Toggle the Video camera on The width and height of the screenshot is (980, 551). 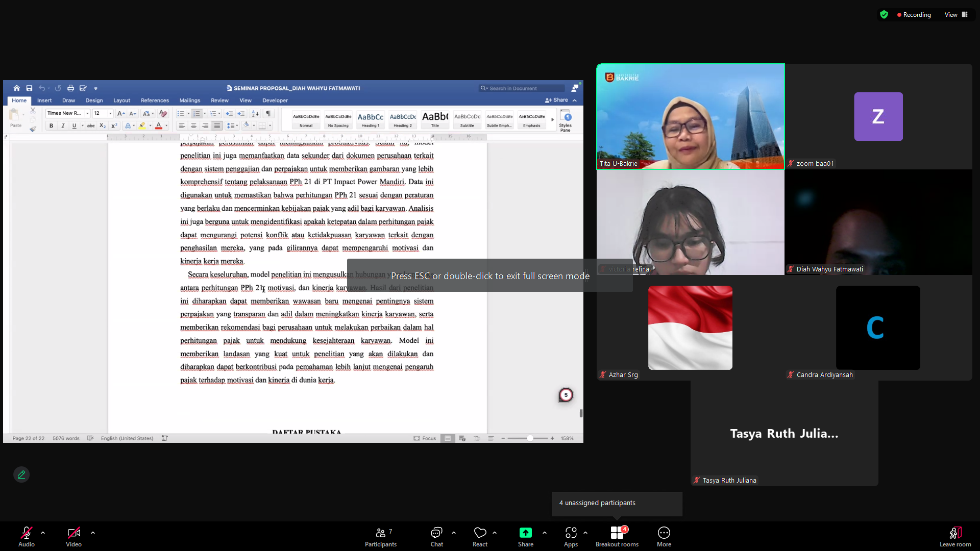coord(73,537)
